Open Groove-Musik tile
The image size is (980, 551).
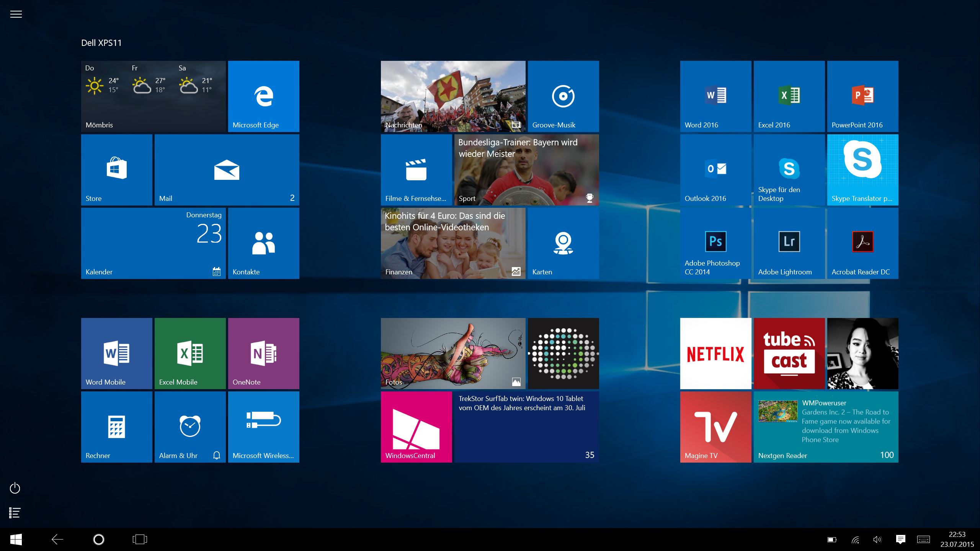[x=563, y=96]
